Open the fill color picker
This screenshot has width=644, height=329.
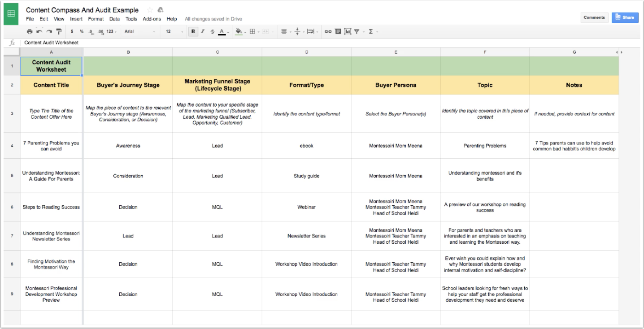(x=240, y=31)
